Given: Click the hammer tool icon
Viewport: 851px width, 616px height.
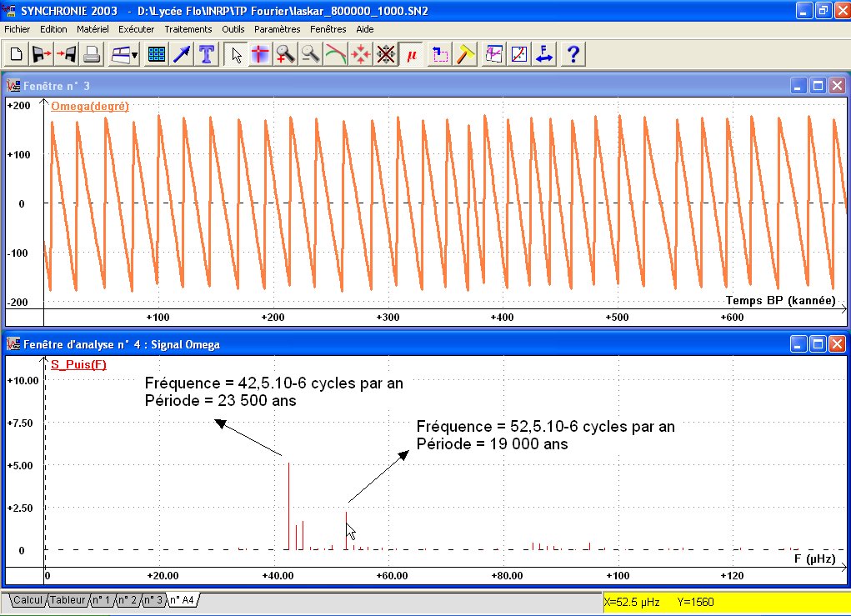Looking at the screenshot, I should 467,55.
